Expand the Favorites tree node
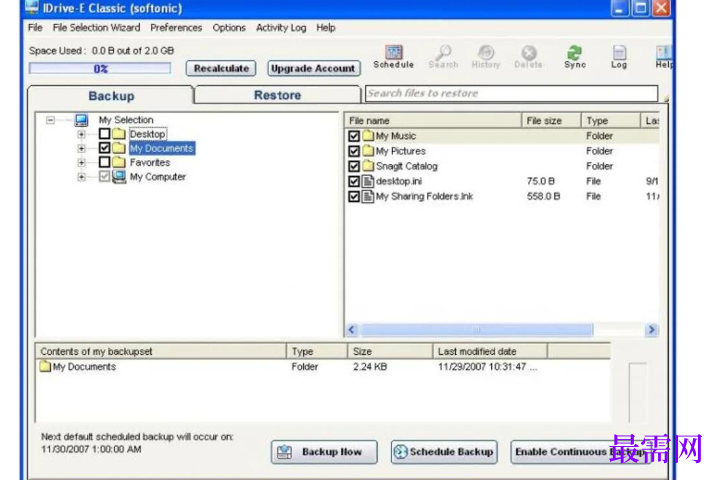 81,163
